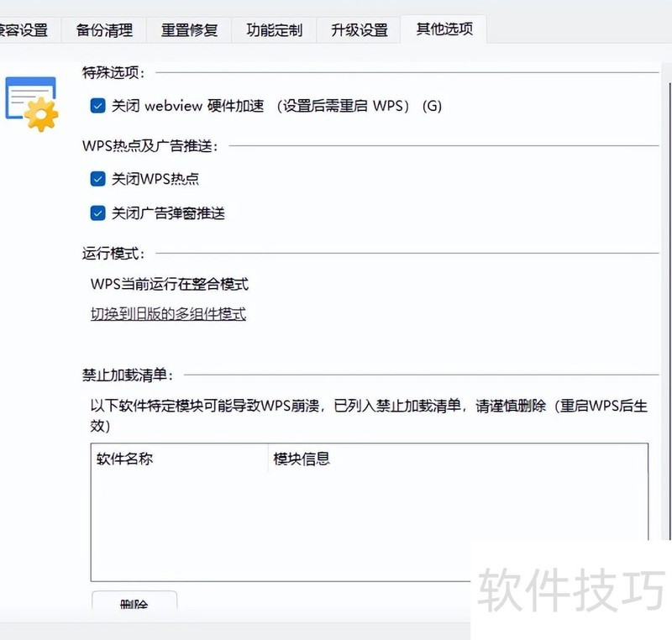Click the 软件名称 column header
The height and width of the screenshot is (640, 672).
click(x=179, y=459)
